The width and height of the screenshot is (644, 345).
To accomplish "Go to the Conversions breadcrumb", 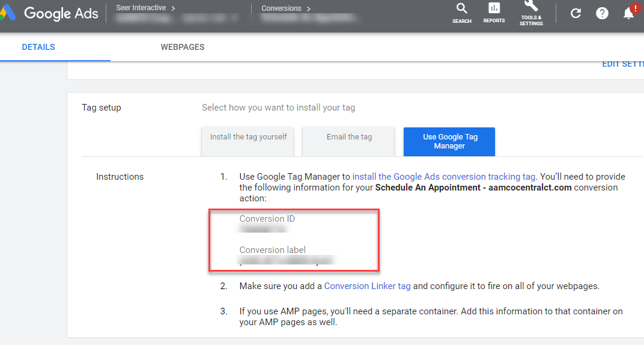I will click(286, 8).
